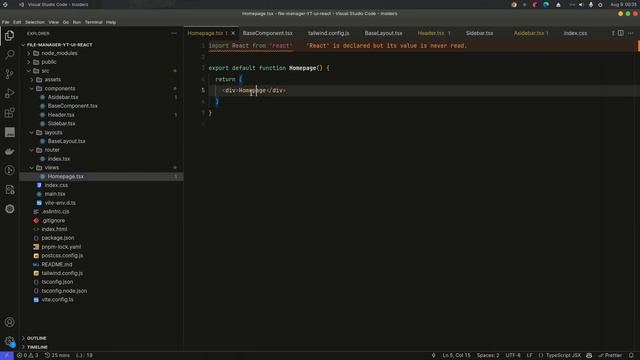Switch to the Header.tsx tab
Screen dimensions: 640x360
coord(434,33)
